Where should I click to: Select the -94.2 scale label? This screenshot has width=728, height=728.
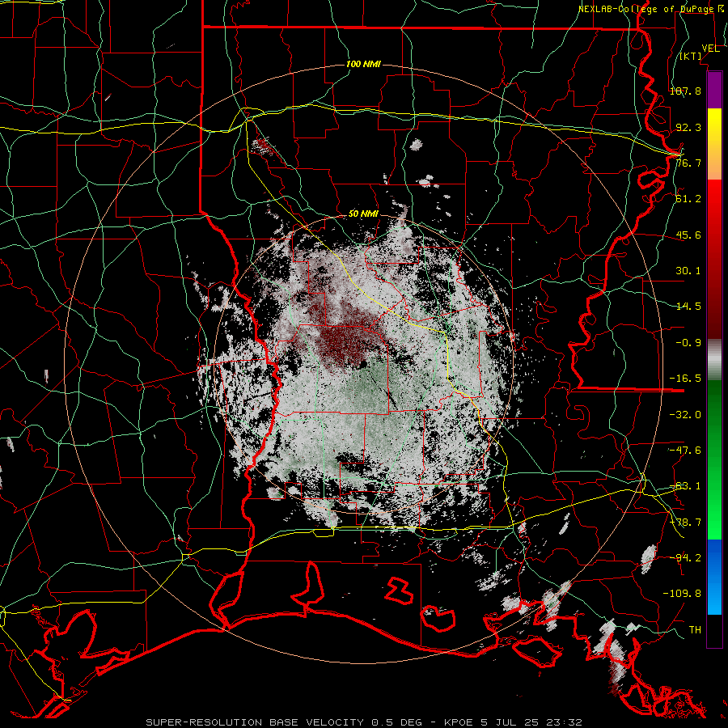(x=685, y=557)
